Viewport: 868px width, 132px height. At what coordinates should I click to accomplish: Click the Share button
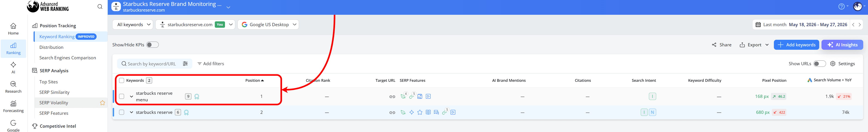pyautogui.click(x=721, y=45)
